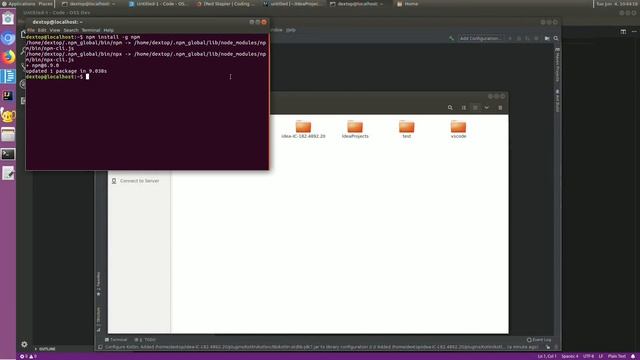Viewport: 640px width, 360px height.
Task: Open terminal Edit menu
Action: 42,30
